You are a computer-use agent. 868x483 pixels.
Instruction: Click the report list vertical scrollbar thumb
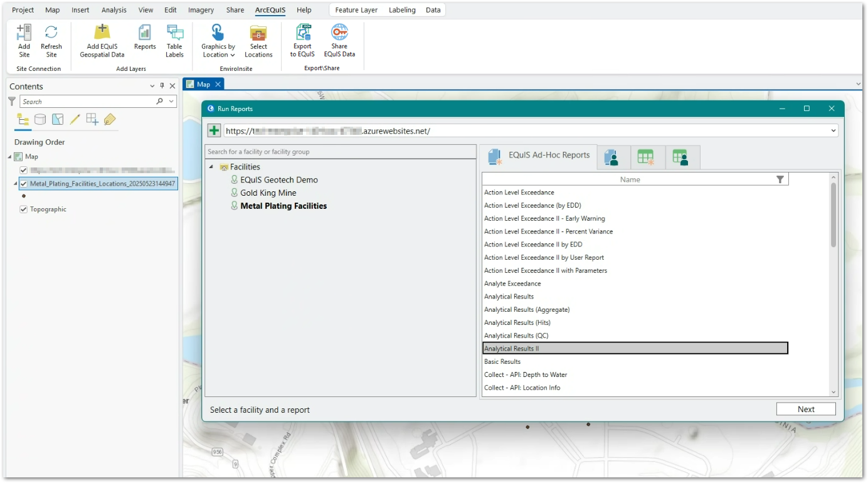coord(834,215)
